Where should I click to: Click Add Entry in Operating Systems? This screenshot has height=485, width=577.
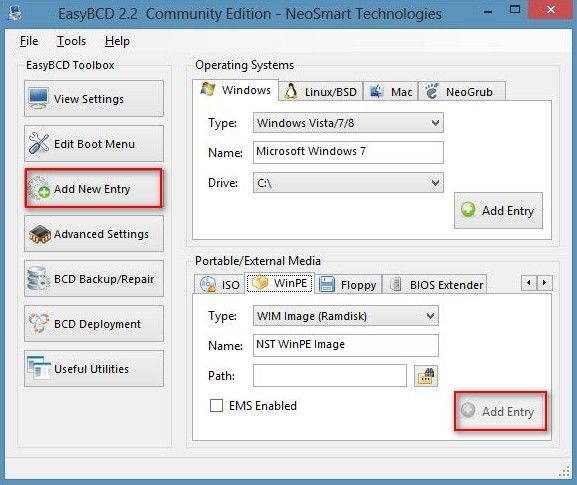pyautogui.click(x=498, y=210)
